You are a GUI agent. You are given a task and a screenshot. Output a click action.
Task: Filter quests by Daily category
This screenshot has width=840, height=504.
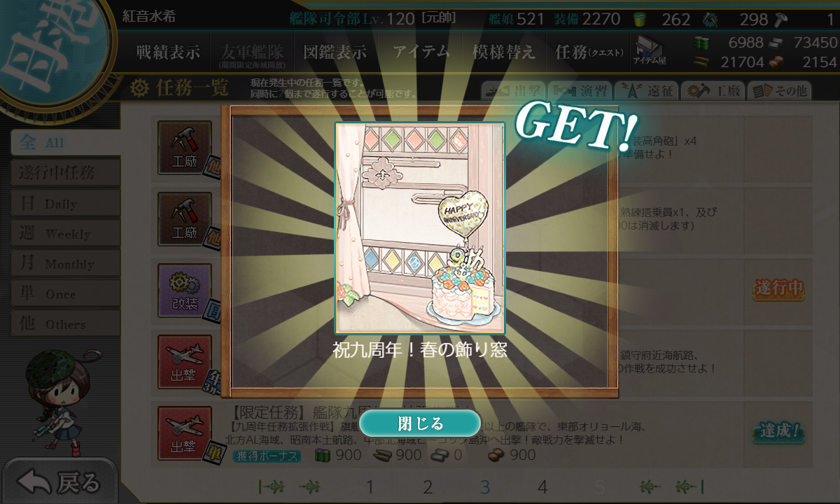[65, 204]
